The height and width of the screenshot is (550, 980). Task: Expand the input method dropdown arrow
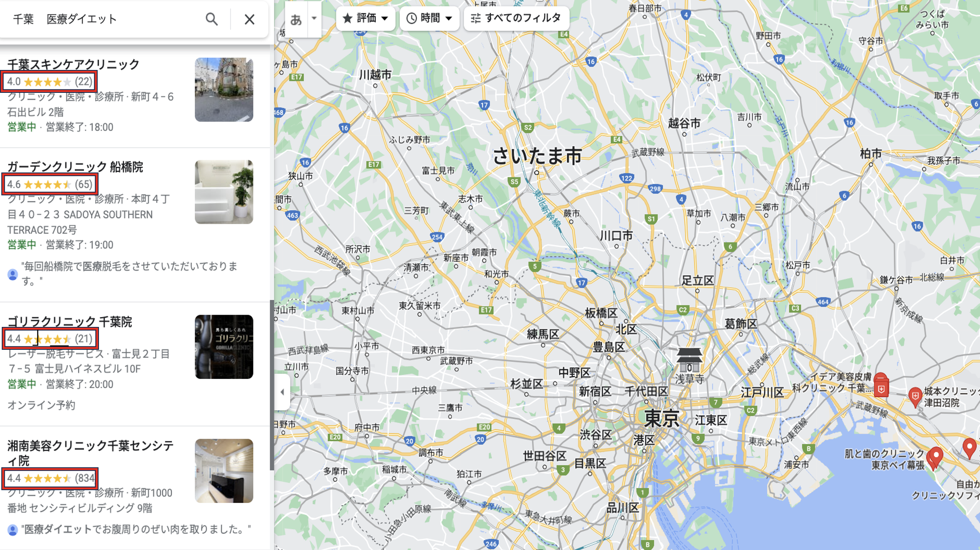[x=314, y=18]
